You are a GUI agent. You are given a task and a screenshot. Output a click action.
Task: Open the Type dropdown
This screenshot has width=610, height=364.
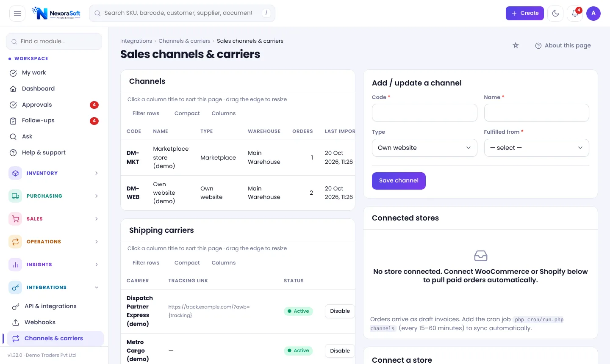point(424,148)
